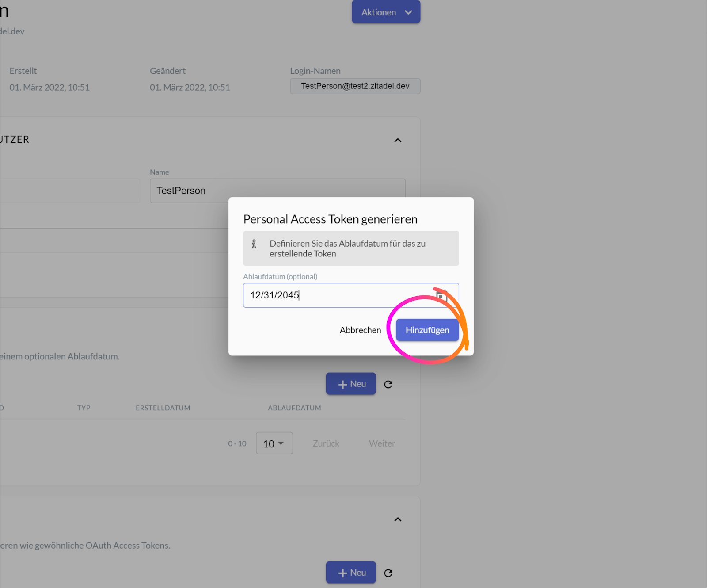Image resolution: width=707 pixels, height=588 pixels.
Task: Collapse the OAuth Access Tokens section chevron
Action: [398, 519]
